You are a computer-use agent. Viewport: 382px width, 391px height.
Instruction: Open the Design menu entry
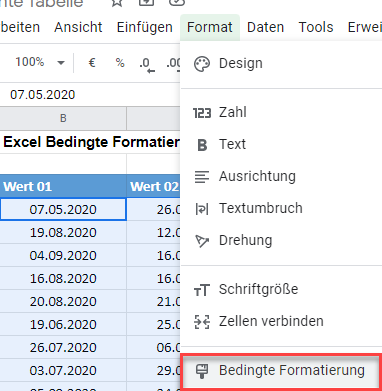click(x=281, y=63)
